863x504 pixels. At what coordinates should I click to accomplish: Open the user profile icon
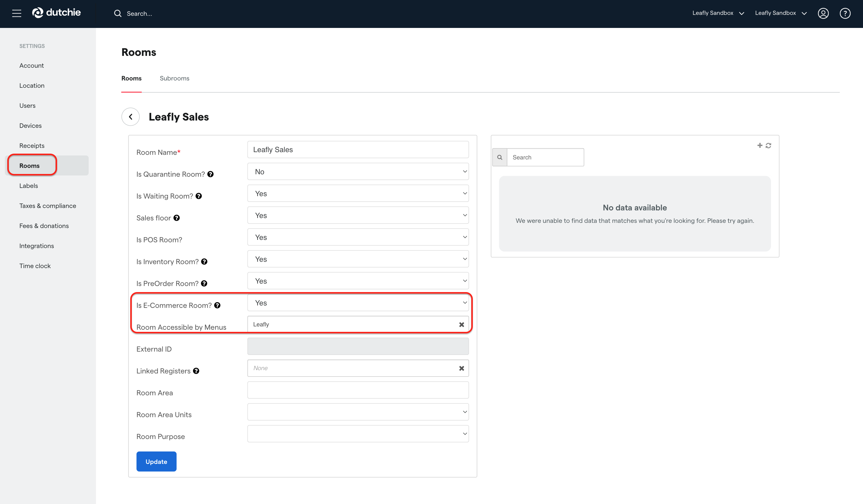pyautogui.click(x=823, y=13)
